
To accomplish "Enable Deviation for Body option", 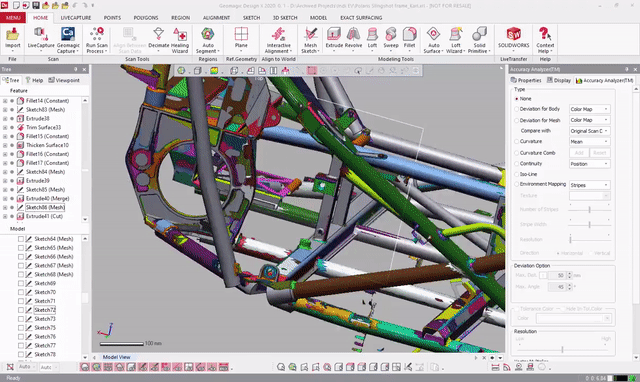I will 517,109.
